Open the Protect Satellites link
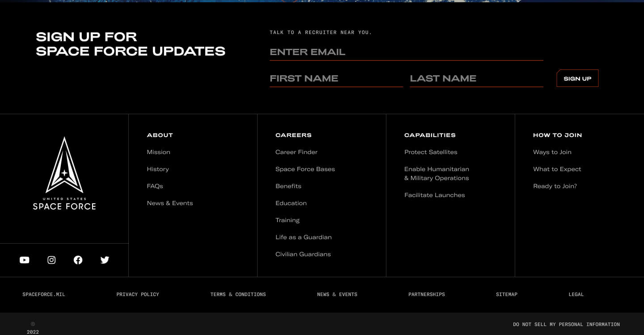Viewport: 644px width, 335px height. point(431,152)
